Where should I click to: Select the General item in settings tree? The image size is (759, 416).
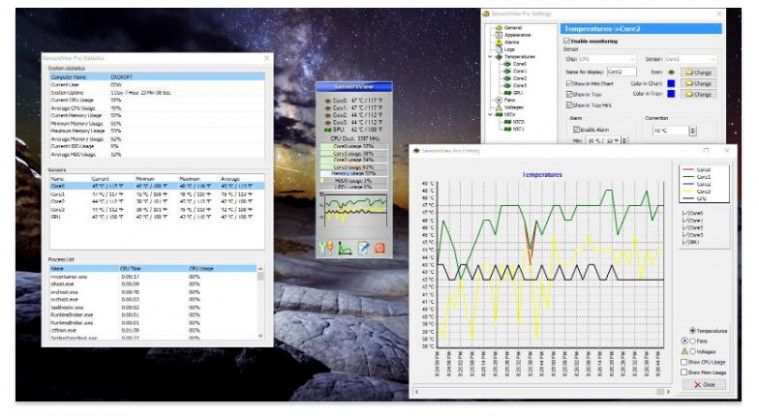(512, 27)
